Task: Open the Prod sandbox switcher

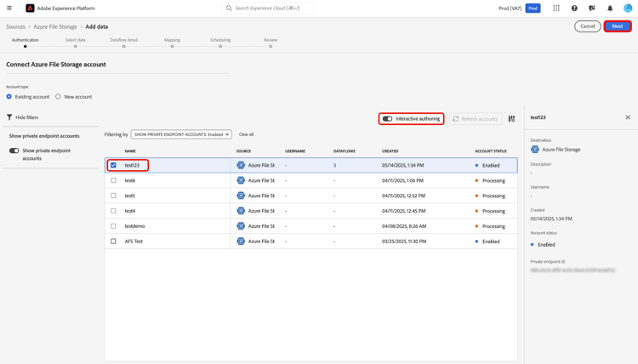Action: (x=533, y=9)
